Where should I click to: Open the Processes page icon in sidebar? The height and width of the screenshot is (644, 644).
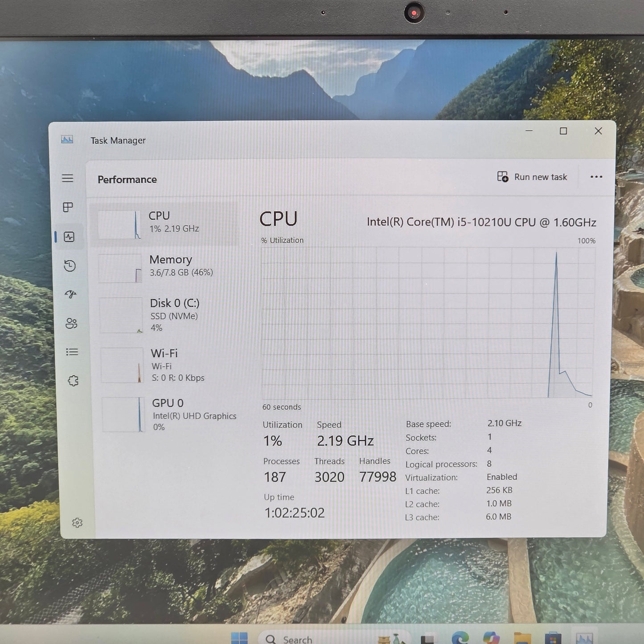point(68,207)
